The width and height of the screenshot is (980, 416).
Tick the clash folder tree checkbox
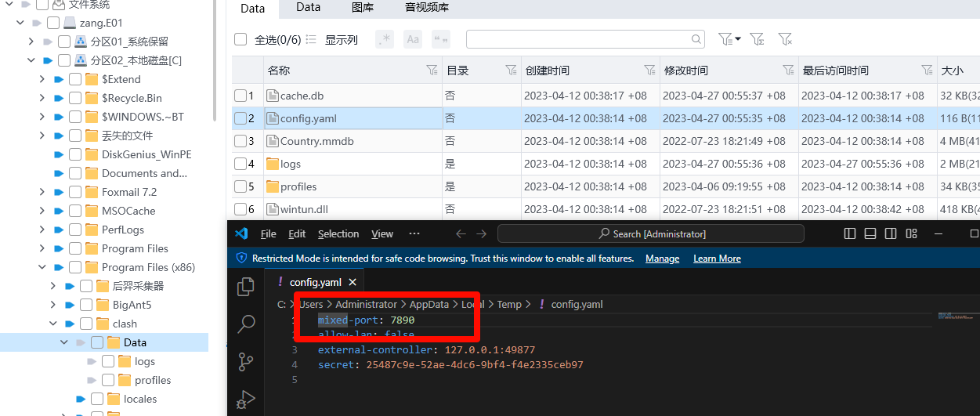tap(86, 324)
